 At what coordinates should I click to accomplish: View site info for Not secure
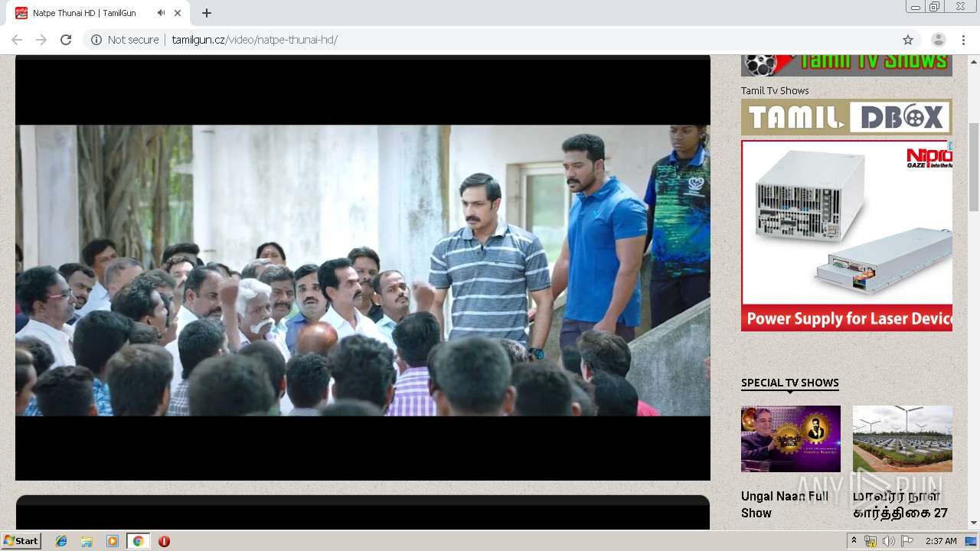pyautogui.click(x=125, y=40)
